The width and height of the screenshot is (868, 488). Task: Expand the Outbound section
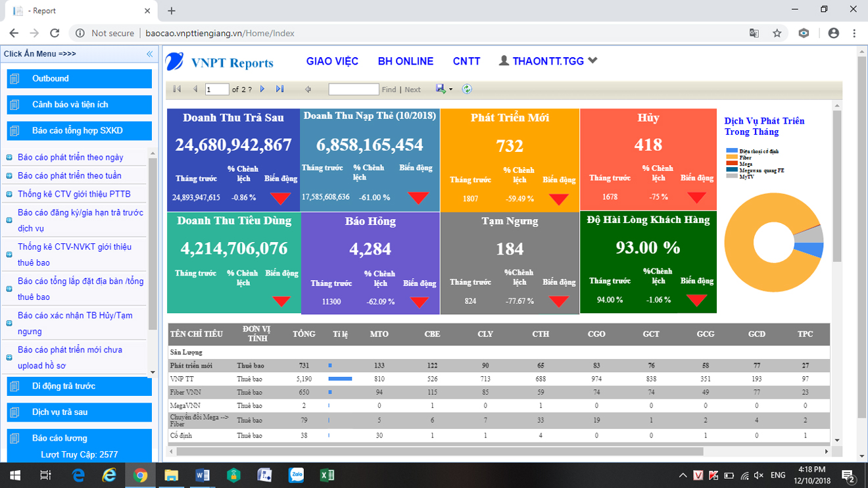[79, 78]
